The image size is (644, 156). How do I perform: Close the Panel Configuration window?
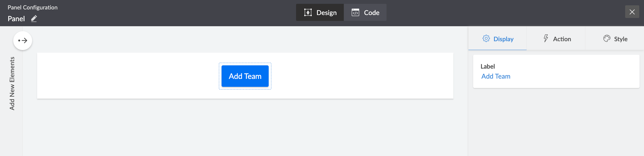click(x=632, y=12)
